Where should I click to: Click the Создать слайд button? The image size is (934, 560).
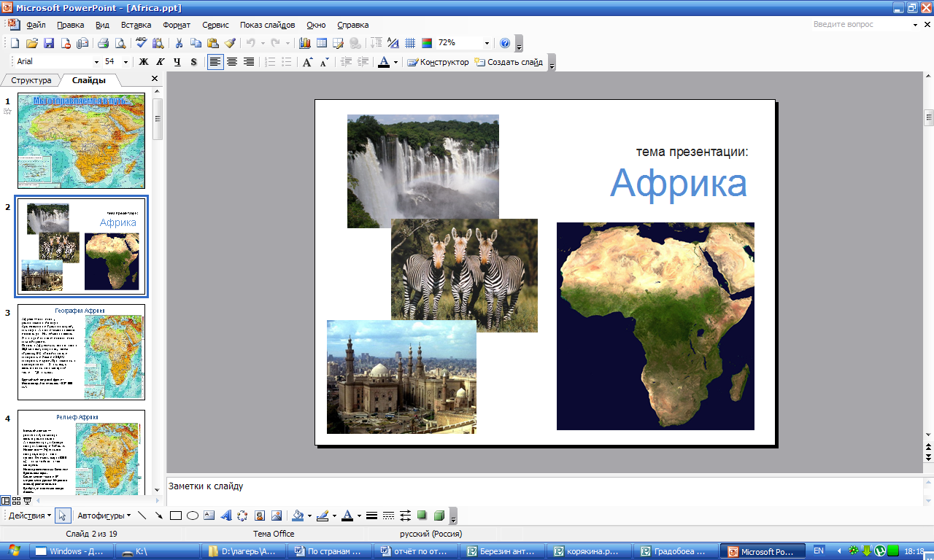tap(509, 62)
